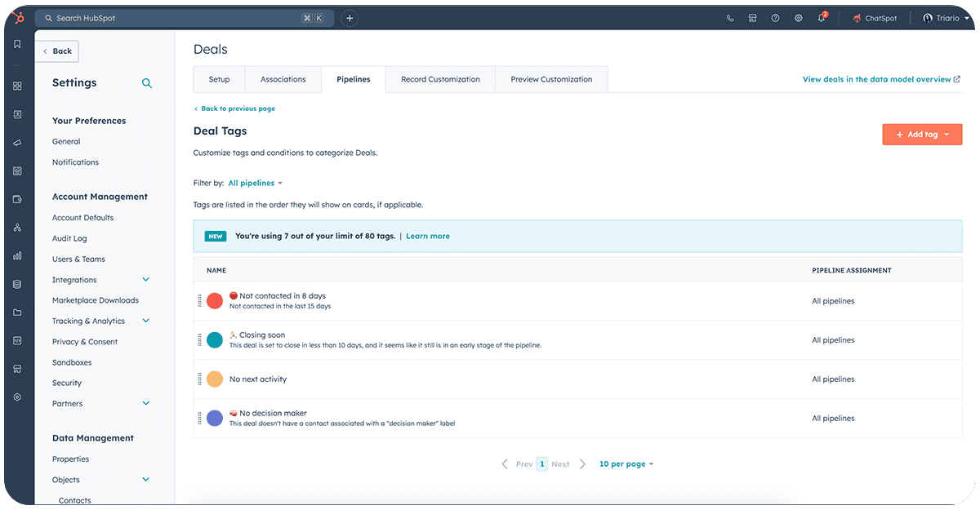Viewport: 980px width, 510px height.
Task: Click the plus create button beside search
Action: (x=350, y=18)
